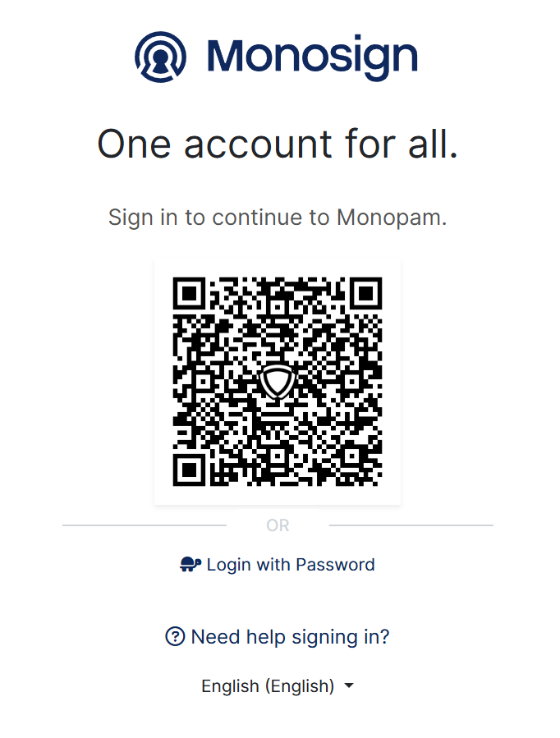Image resolution: width=560 pixels, height=738 pixels.
Task: Click the question mark help icon
Action: (x=175, y=636)
